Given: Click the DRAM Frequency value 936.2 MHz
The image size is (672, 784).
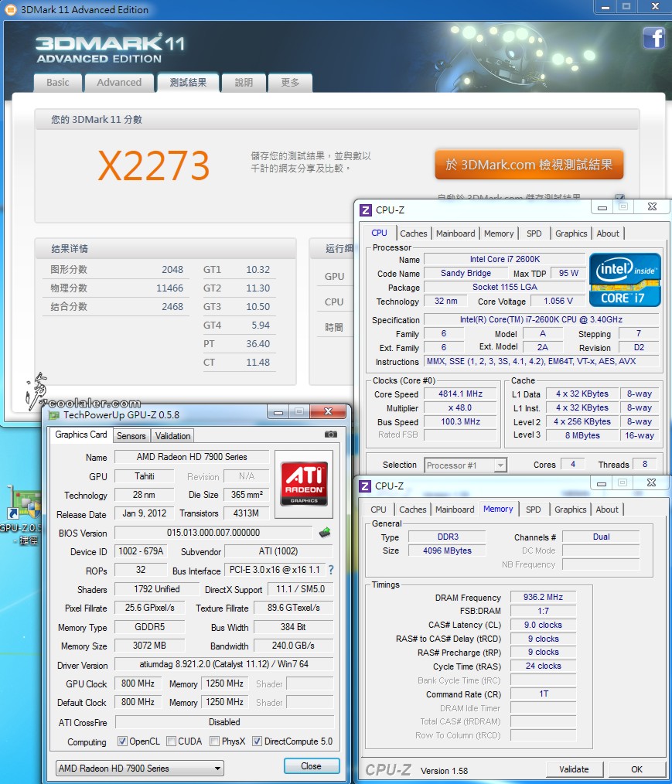Looking at the screenshot, I should point(543,597).
